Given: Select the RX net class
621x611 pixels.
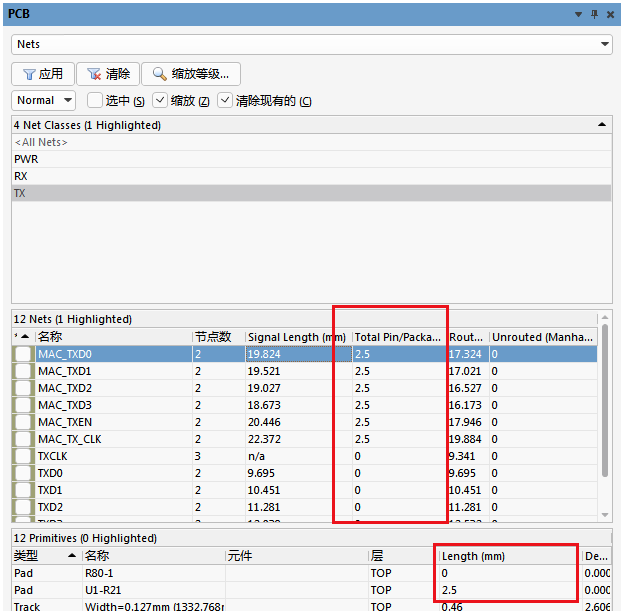Looking at the screenshot, I should tap(311, 176).
